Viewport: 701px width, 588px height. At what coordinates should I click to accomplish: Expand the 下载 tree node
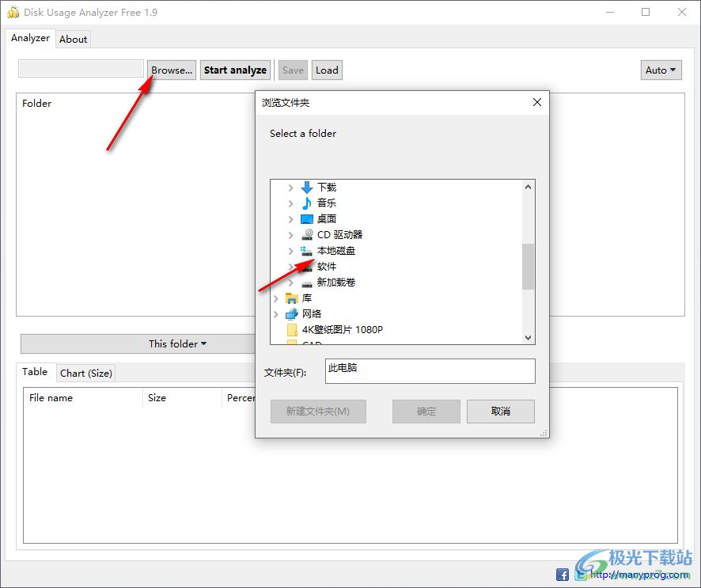[x=290, y=188]
